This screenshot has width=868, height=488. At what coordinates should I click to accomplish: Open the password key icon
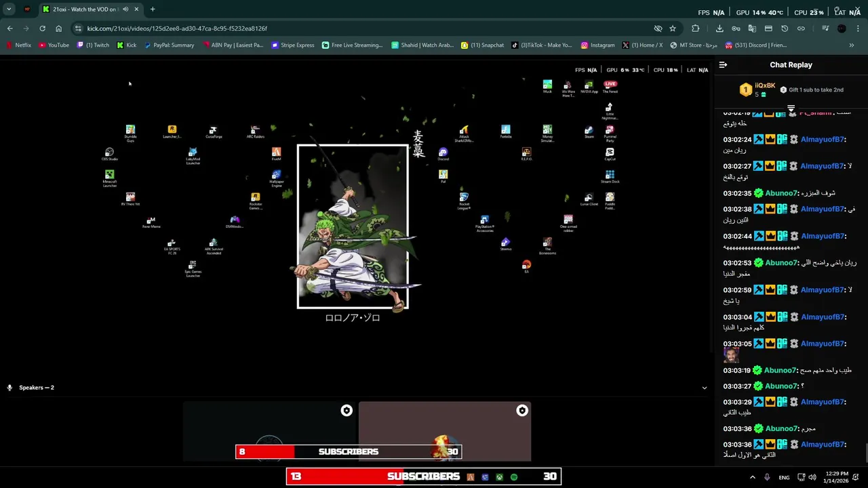pos(736,28)
